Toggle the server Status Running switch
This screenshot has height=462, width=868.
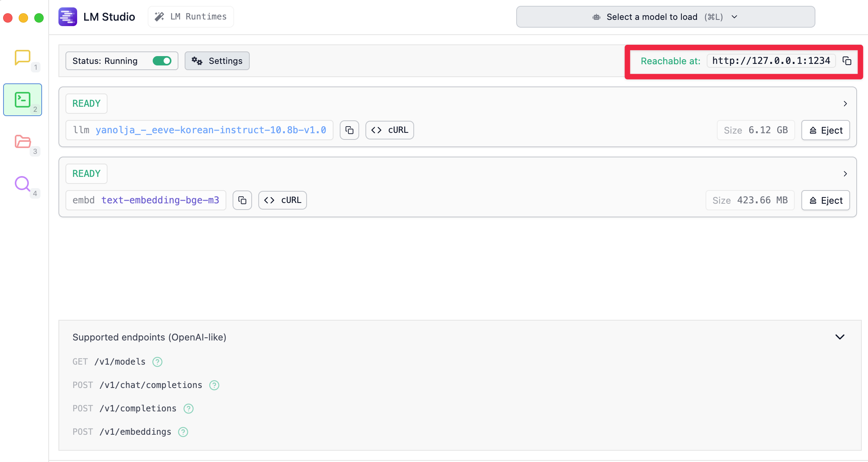(162, 61)
